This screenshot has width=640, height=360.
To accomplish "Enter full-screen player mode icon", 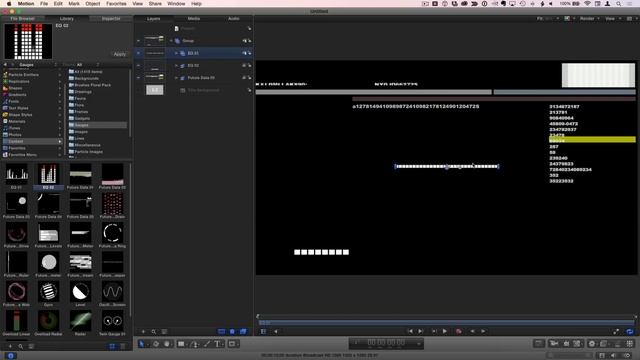I will (616, 331).
